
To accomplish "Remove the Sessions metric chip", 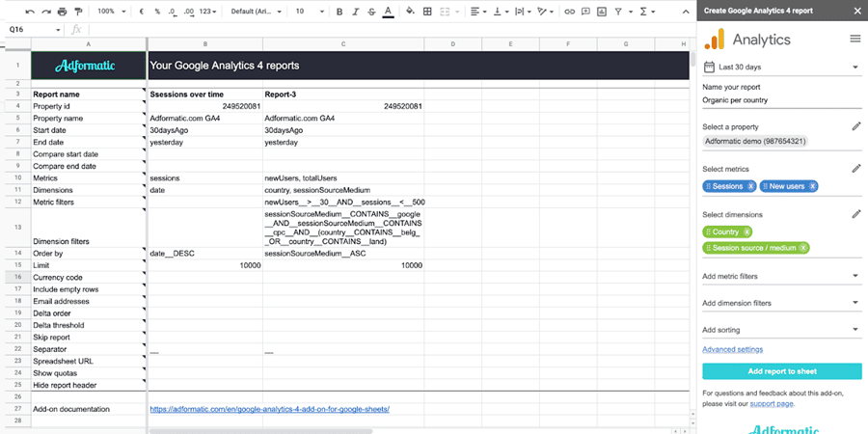I will 750,186.
